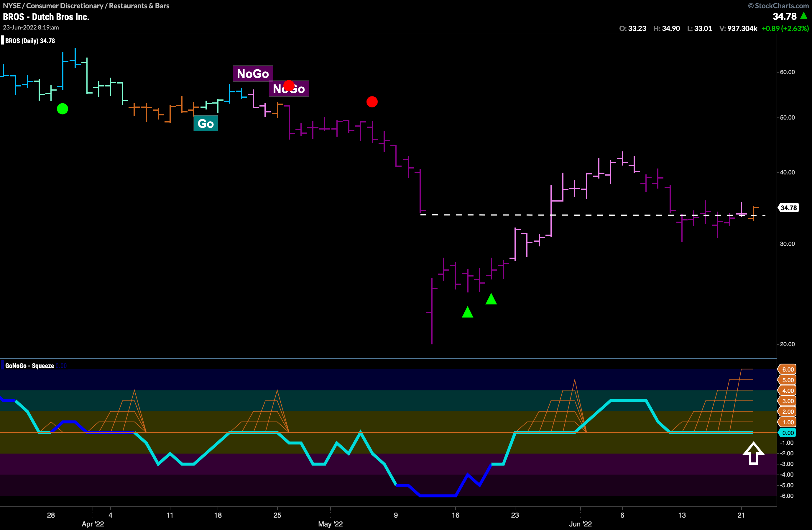The height and width of the screenshot is (530, 812).
Task: Click the 34.78 price tag on the axis
Action: tap(788, 208)
